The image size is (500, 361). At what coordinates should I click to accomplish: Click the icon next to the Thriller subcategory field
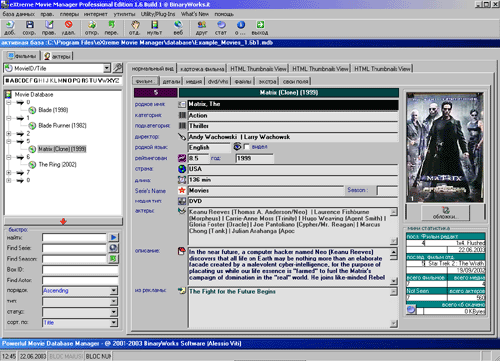(x=182, y=126)
